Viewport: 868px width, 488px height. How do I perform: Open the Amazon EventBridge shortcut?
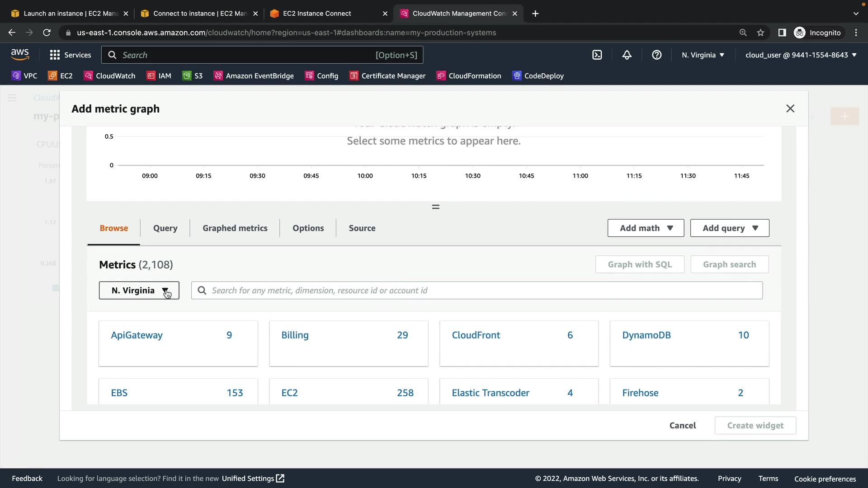click(x=254, y=76)
